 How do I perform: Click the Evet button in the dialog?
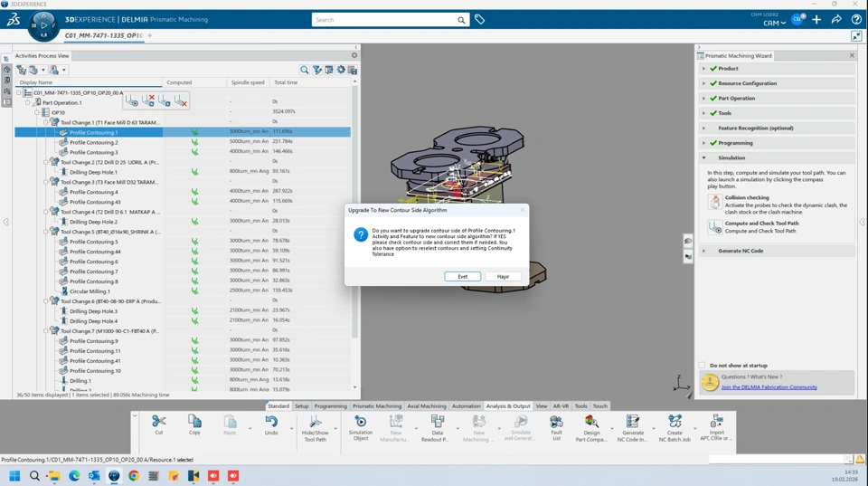462,277
